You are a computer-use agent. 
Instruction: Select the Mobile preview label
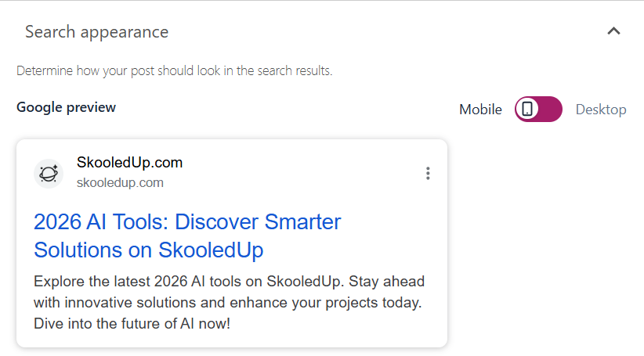point(480,110)
